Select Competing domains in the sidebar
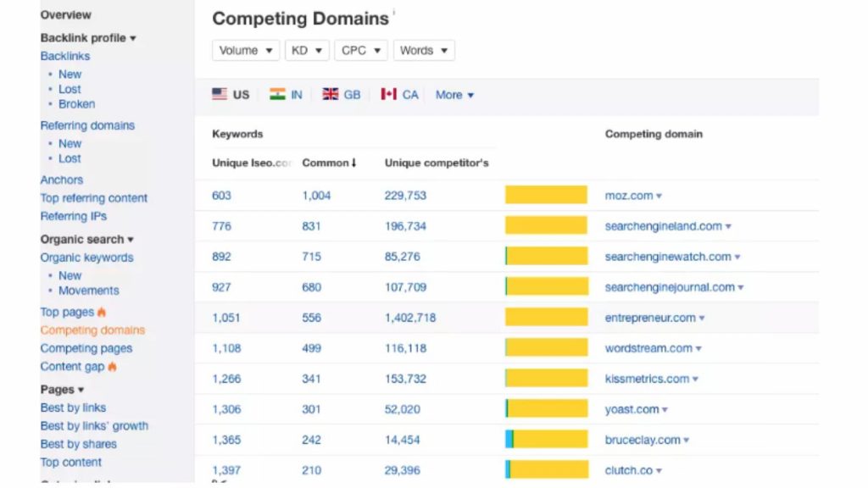The image size is (868, 488). point(92,330)
